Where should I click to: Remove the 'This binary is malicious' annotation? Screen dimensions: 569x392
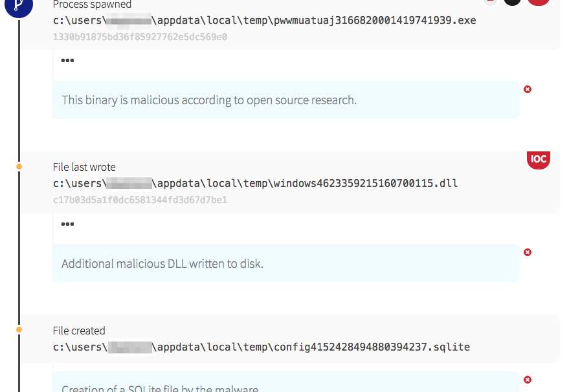[x=528, y=89]
